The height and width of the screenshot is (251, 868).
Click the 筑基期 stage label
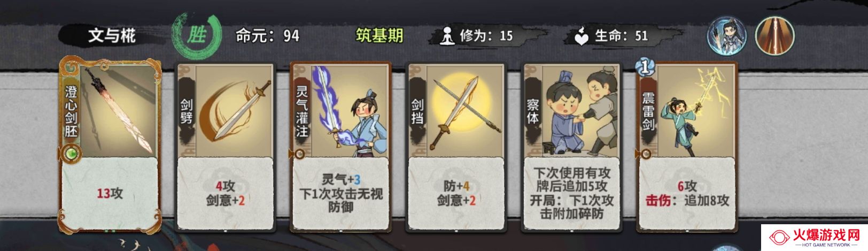pos(379,36)
